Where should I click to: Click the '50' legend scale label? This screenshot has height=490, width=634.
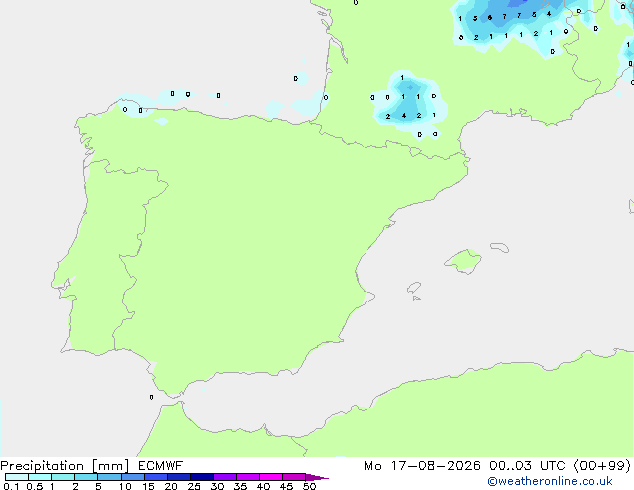[x=309, y=486]
